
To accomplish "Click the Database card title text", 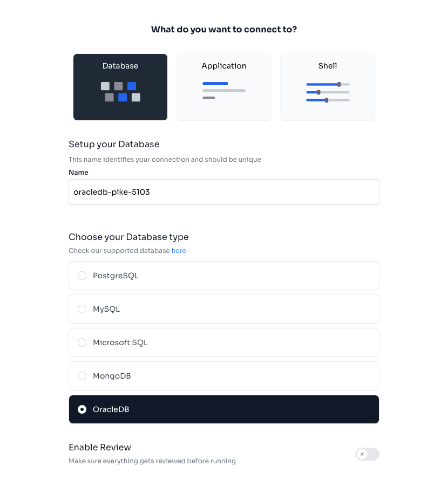I will pos(120,66).
